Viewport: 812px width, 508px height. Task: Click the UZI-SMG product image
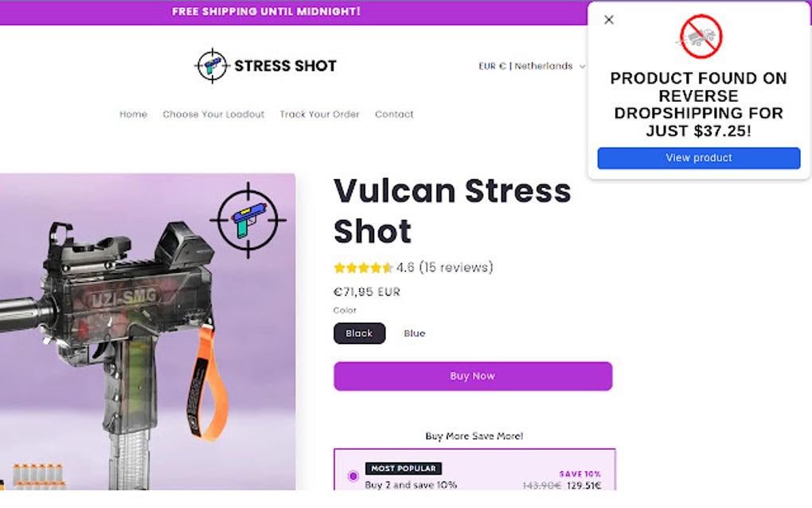(147, 331)
